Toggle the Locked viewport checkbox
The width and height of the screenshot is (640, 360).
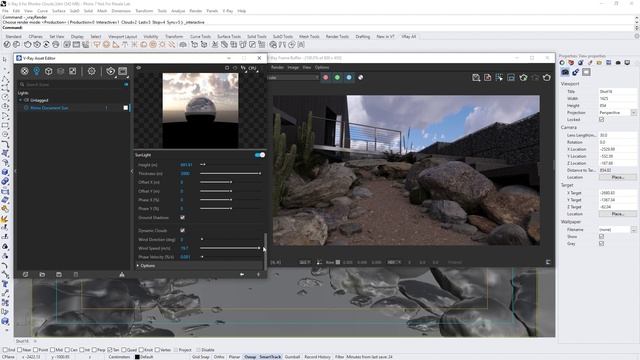601,120
